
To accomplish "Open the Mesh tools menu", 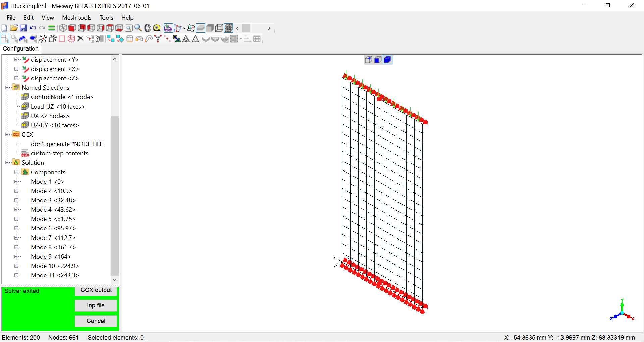I will coord(77,18).
